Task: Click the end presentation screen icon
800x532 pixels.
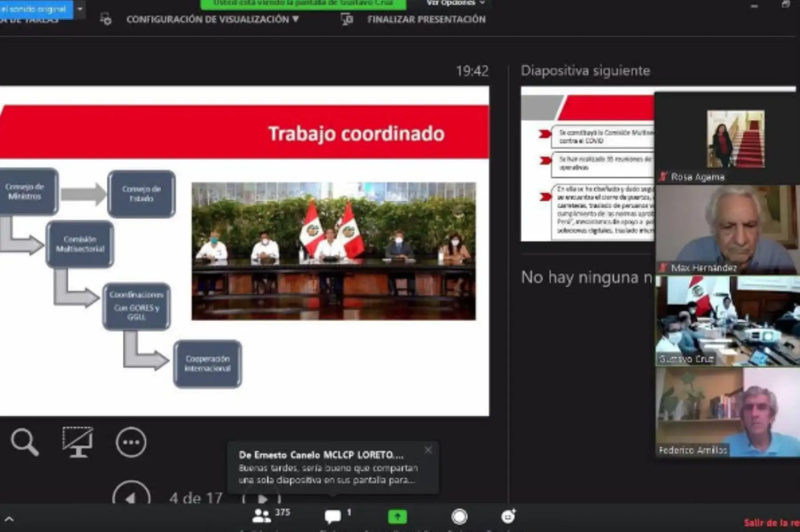Action: coord(347,19)
